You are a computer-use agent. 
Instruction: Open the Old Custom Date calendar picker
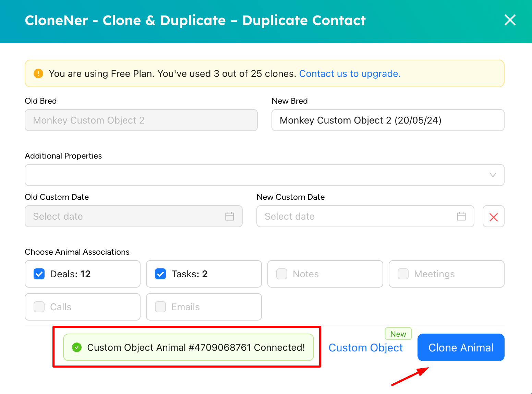[x=230, y=216]
